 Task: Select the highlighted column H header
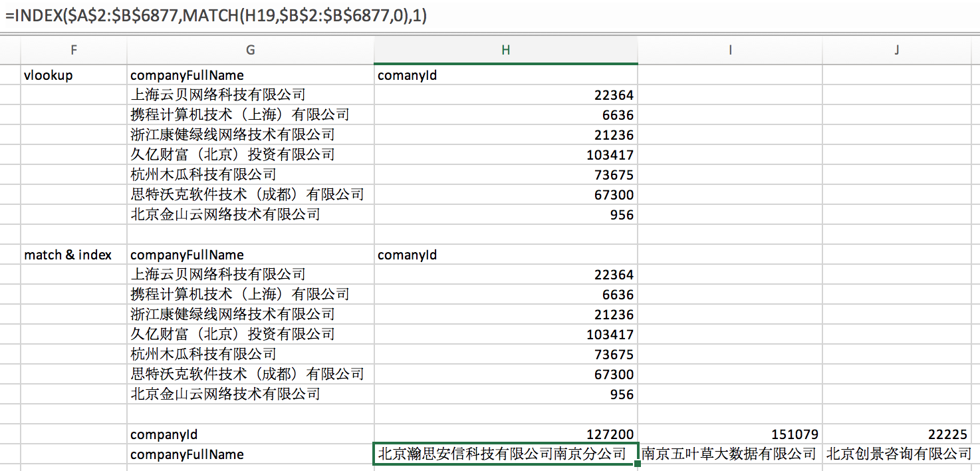pyautogui.click(x=505, y=50)
